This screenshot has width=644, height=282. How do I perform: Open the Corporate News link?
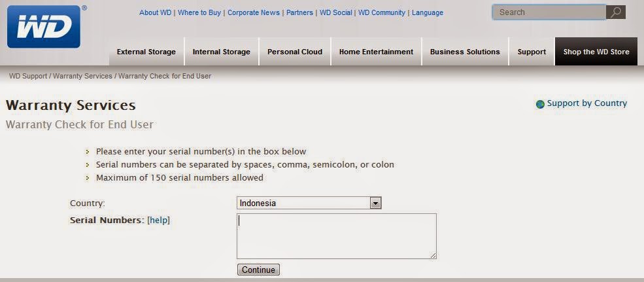pos(254,12)
